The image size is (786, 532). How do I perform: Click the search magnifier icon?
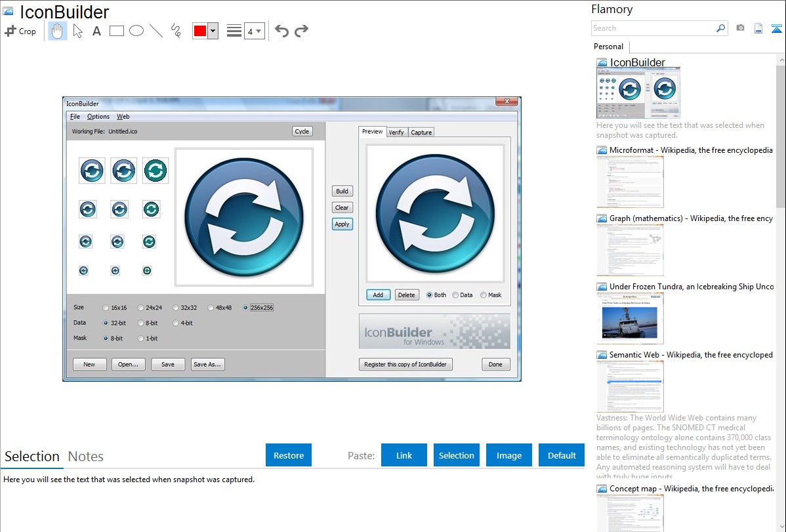point(720,28)
